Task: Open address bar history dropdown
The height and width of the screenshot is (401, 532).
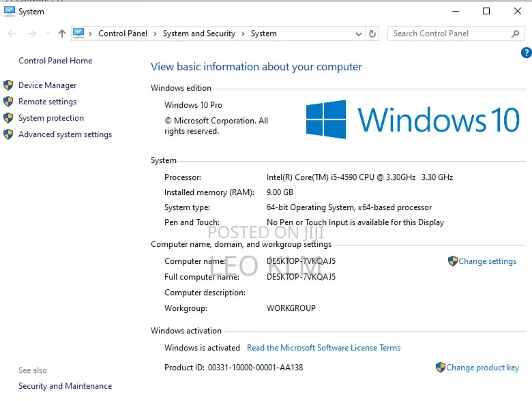Action: tap(358, 34)
